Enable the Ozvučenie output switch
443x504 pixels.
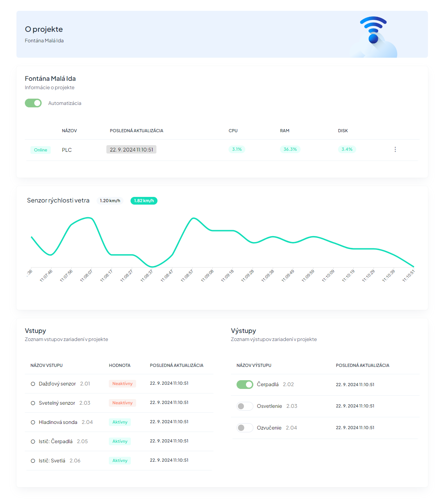pos(245,428)
